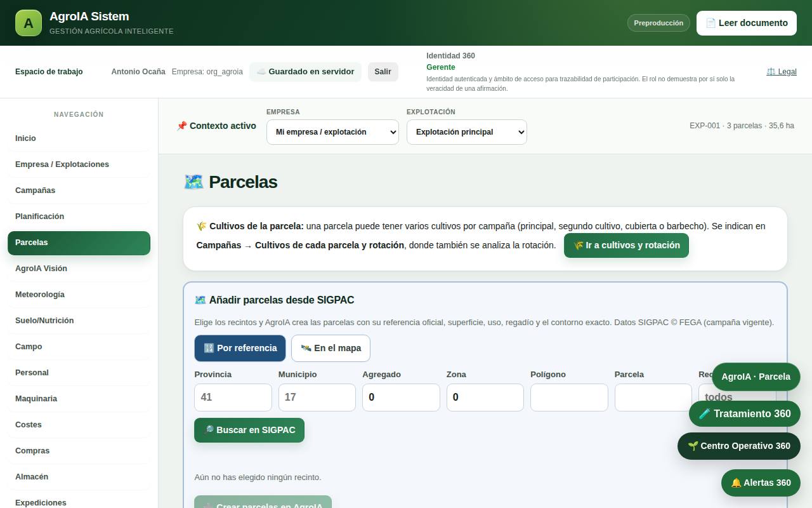812x508 pixels.
Task: Open the Centro Operativo 360 floating button
Action: pyautogui.click(x=739, y=446)
